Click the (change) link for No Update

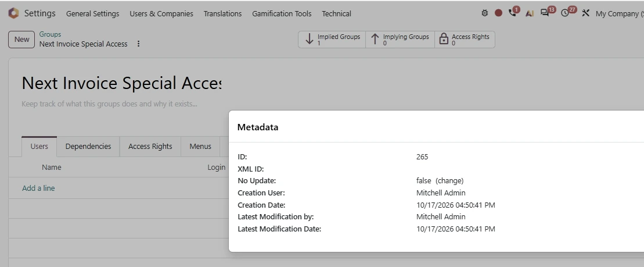(449, 180)
